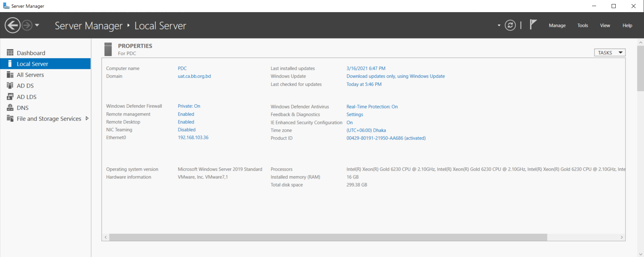Click the properties scroll left arrow
The width and height of the screenshot is (644, 257).
coord(106,237)
